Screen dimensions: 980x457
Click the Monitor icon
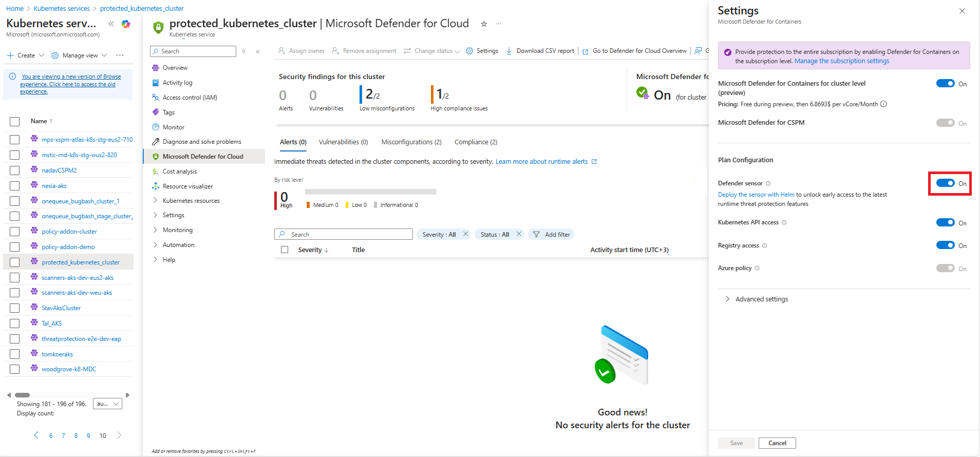pos(156,127)
